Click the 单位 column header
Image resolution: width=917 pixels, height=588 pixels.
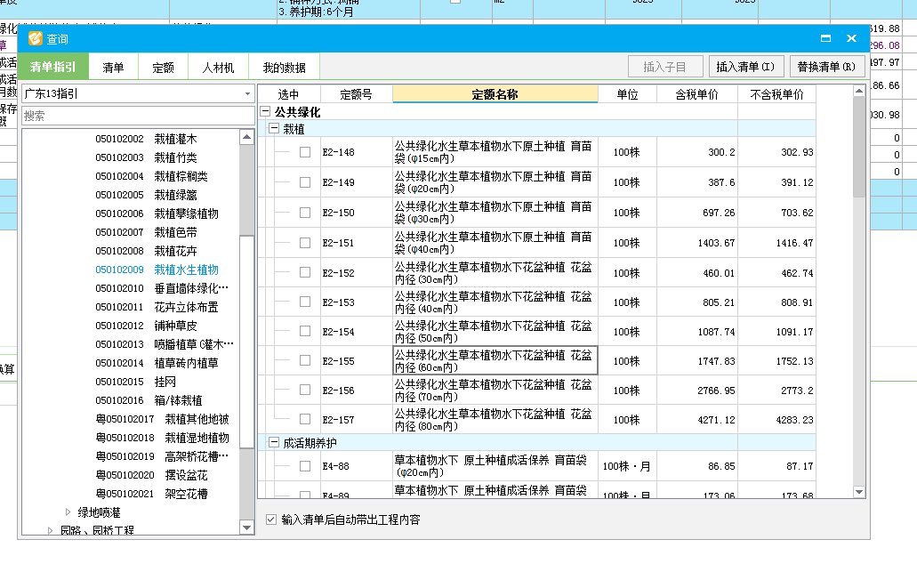point(627,94)
